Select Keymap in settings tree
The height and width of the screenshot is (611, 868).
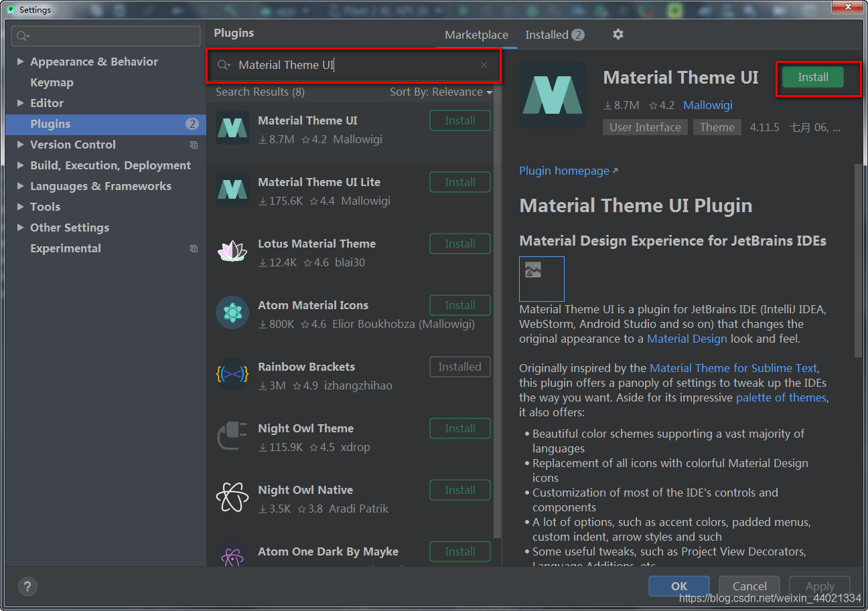[52, 82]
